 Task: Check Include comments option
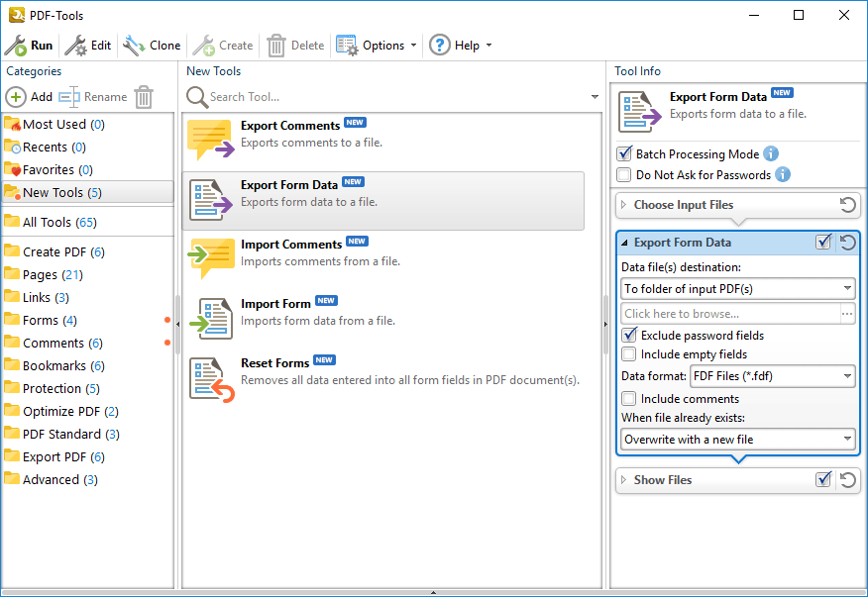pos(629,398)
